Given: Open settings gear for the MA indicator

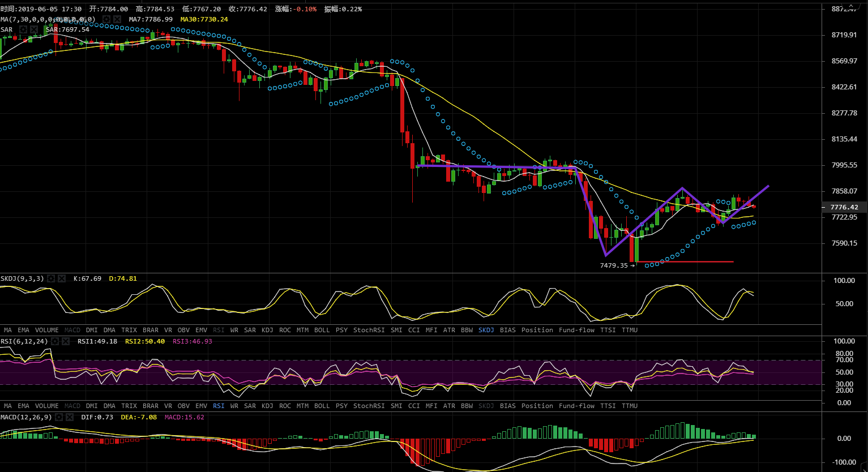Looking at the screenshot, I should pyautogui.click(x=106, y=19).
